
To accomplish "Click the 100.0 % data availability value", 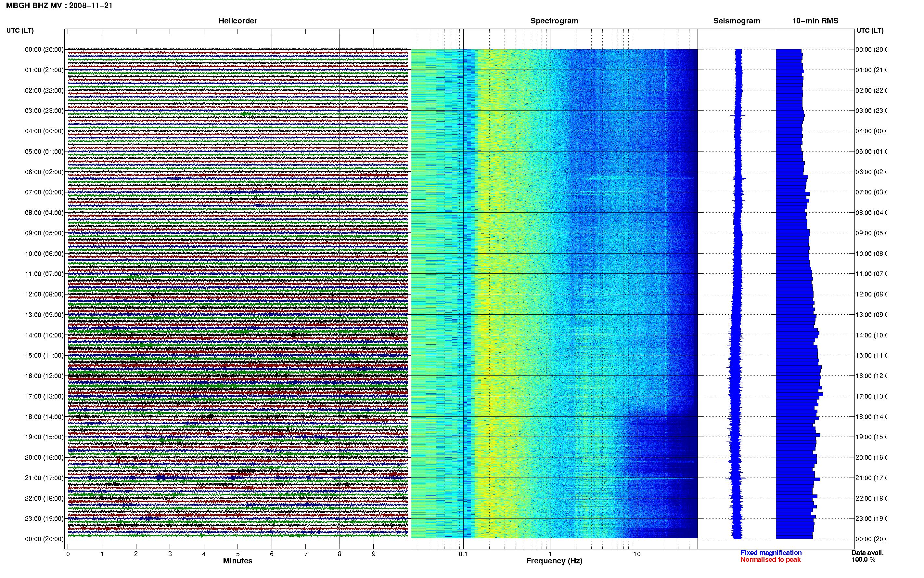I will coord(863,560).
